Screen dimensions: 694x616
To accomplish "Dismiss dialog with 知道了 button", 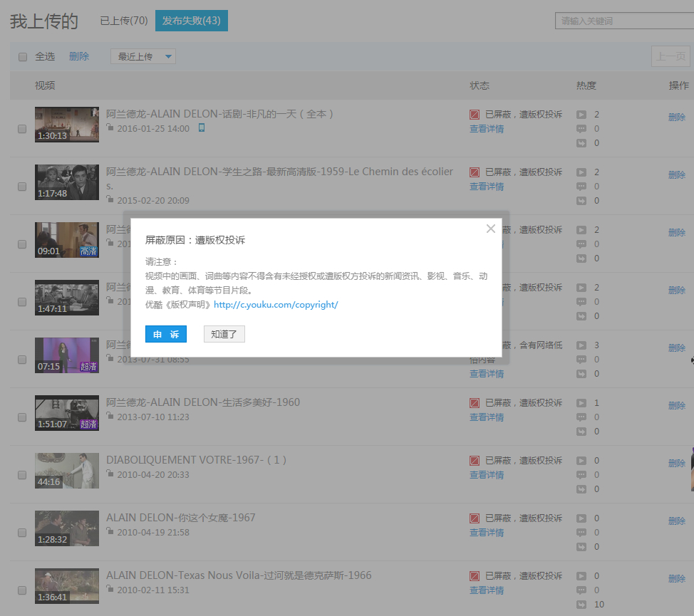I will [224, 334].
